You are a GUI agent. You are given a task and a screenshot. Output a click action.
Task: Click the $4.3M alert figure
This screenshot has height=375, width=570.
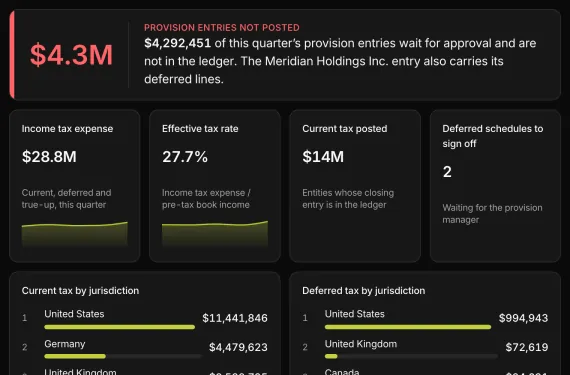[71, 55]
